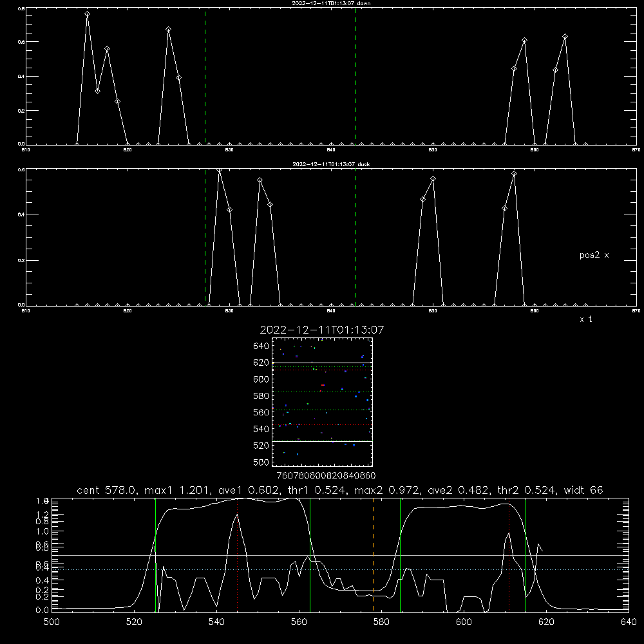Image resolution: width=644 pixels, height=644 pixels.
Task: Click the 'pos2 x' label
Action: point(594,255)
